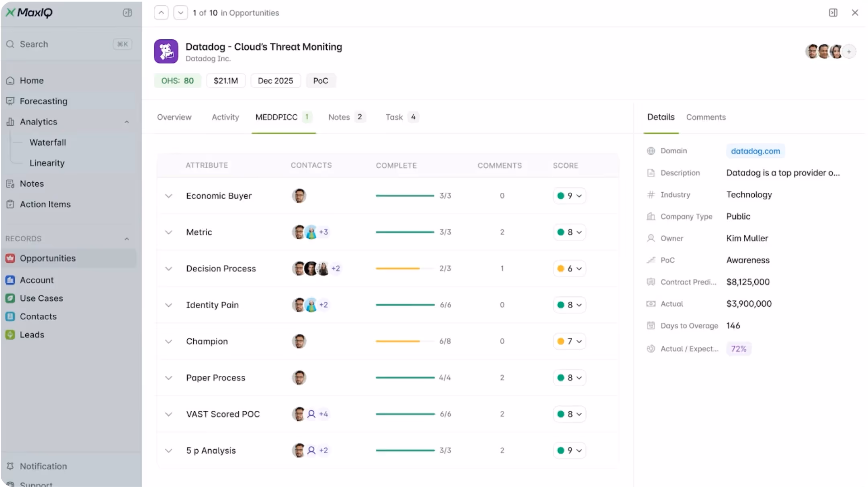Toggle the right side panel icon

point(833,13)
